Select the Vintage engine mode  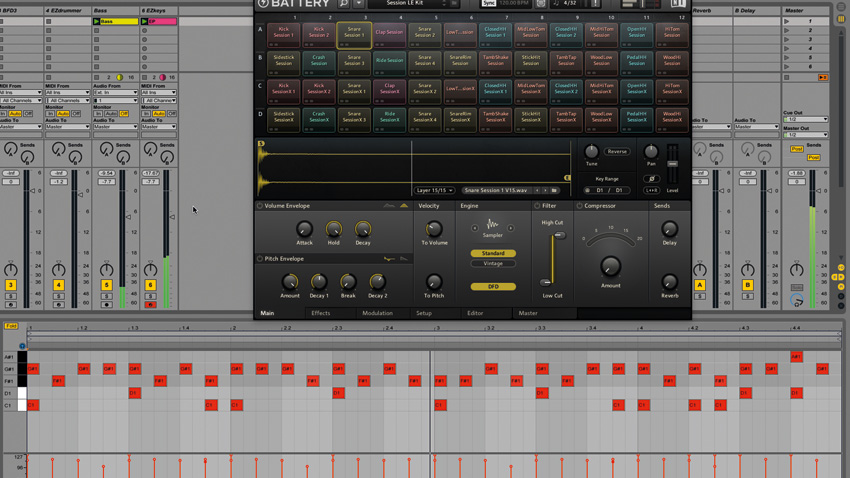[x=493, y=263]
